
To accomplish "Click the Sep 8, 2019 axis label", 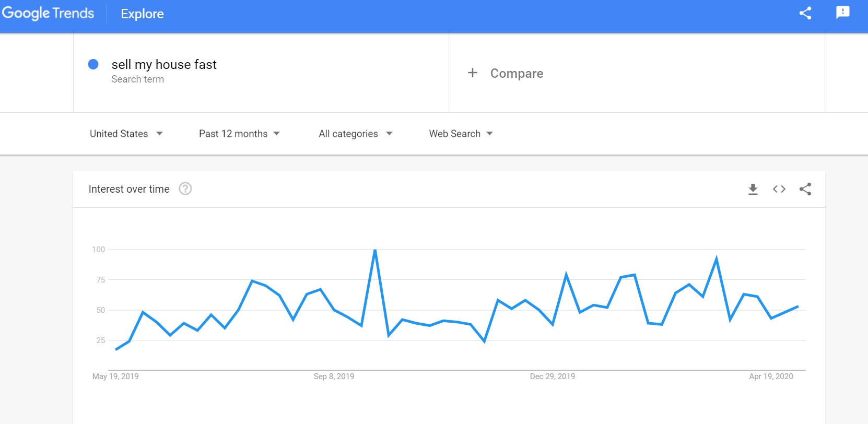I will coord(333,376).
